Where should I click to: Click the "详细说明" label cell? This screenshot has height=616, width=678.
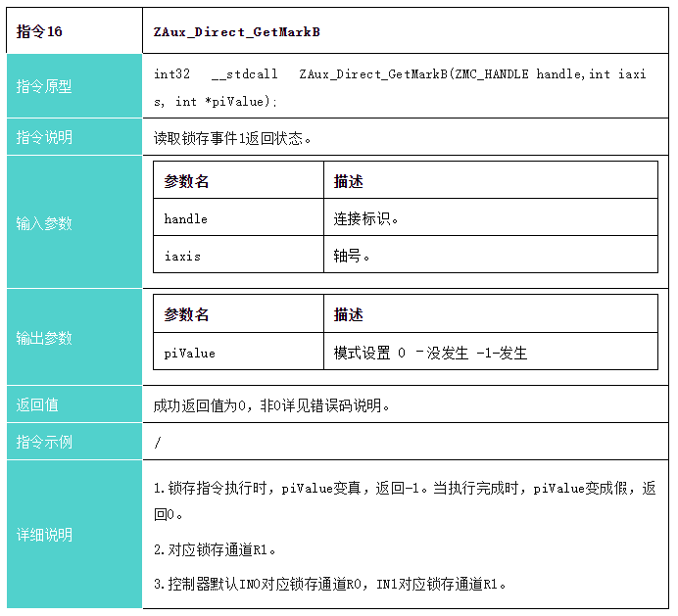click(74, 535)
